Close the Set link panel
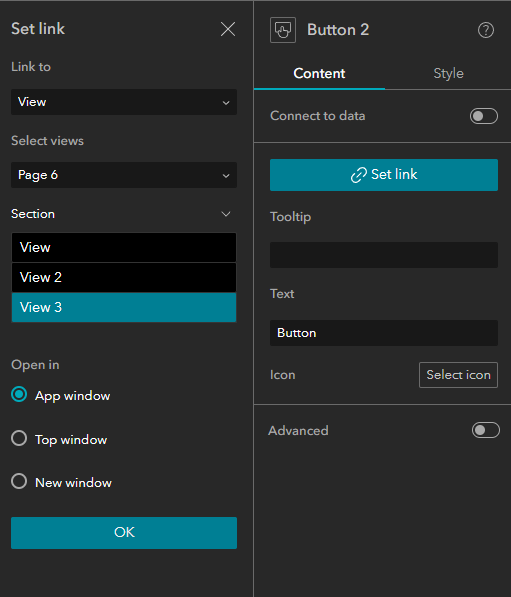 tap(228, 29)
